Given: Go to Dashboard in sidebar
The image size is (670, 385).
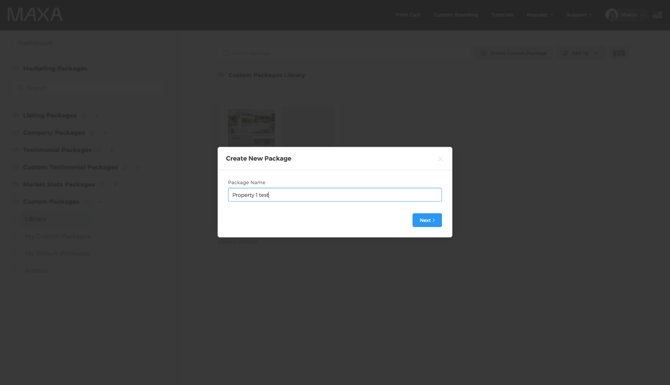Looking at the screenshot, I should (x=35, y=43).
